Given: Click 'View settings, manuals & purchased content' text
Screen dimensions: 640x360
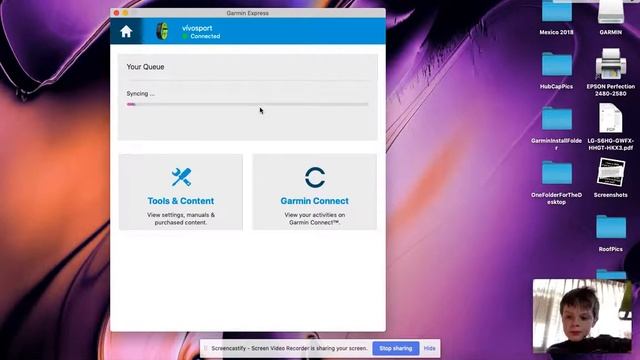Looking at the screenshot, I should [181, 218].
